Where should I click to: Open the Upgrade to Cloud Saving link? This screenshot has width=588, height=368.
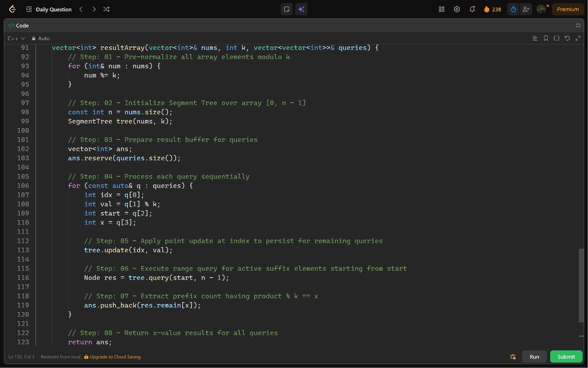pyautogui.click(x=112, y=357)
